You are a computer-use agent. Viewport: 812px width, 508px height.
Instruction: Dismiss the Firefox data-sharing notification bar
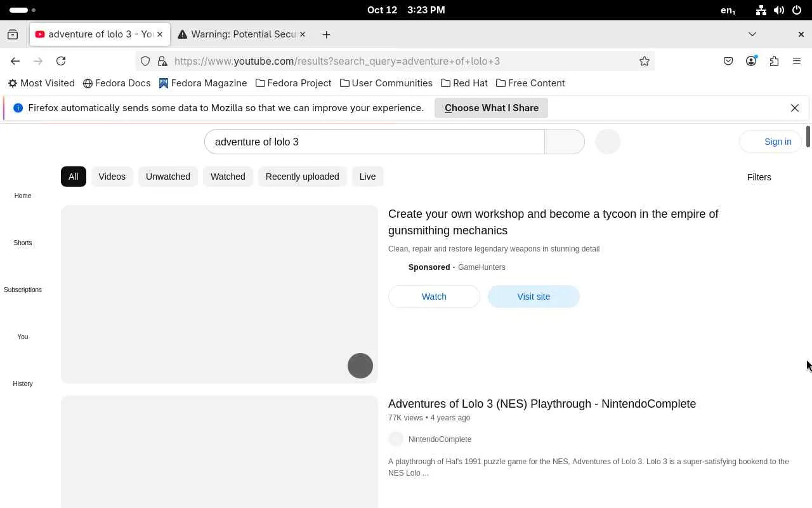pyautogui.click(x=795, y=108)
